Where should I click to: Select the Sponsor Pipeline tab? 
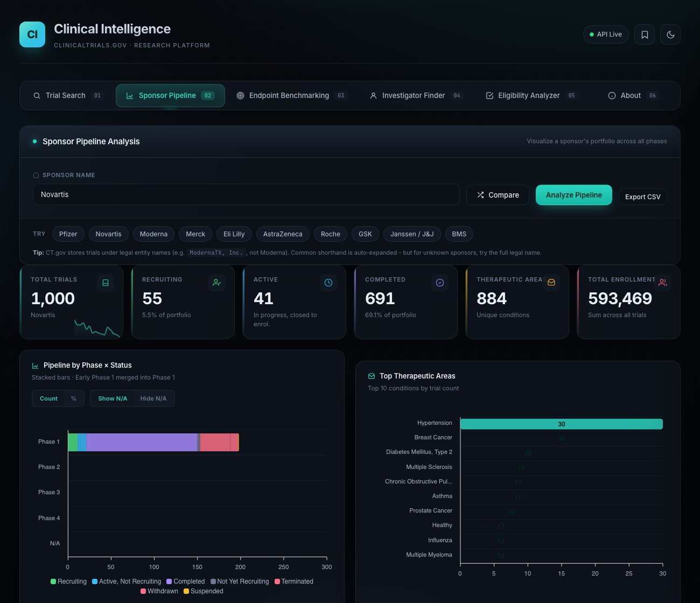pyautogui.click(x=170, y=96)
